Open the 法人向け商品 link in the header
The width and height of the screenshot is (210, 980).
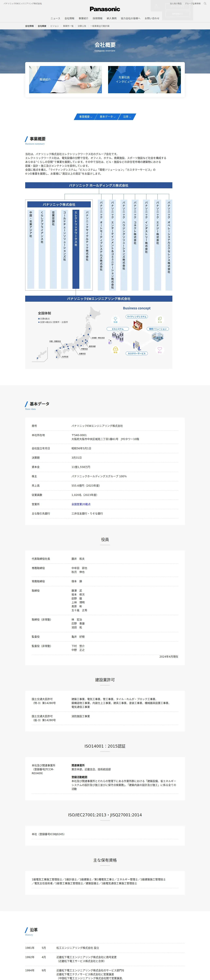pyautogui.click(x=176, y=3)
